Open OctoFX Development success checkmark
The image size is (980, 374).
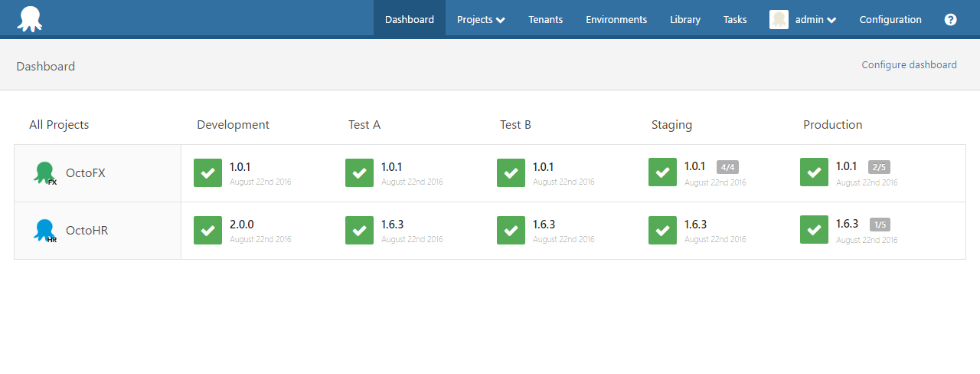[x=207, y=172]
